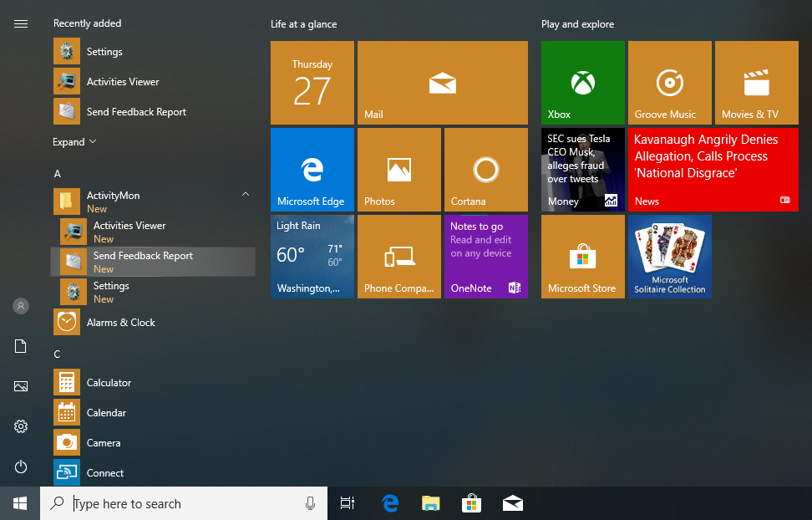Open the Phone Companion tile
Viewport: 812px width, 520px height.
click(x=399, y=257)
